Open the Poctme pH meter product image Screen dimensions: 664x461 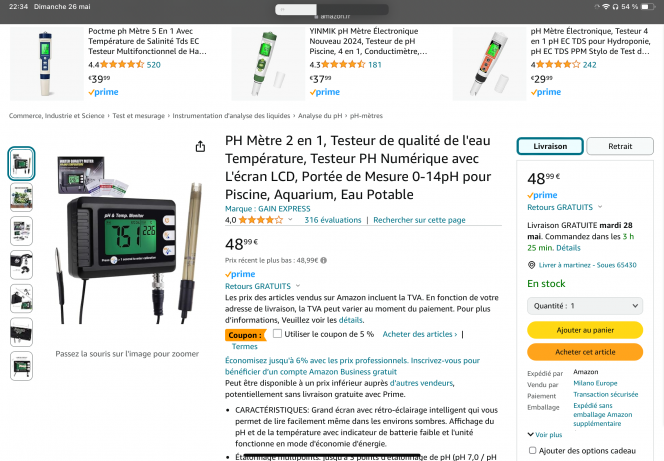[x=47, y=64]
